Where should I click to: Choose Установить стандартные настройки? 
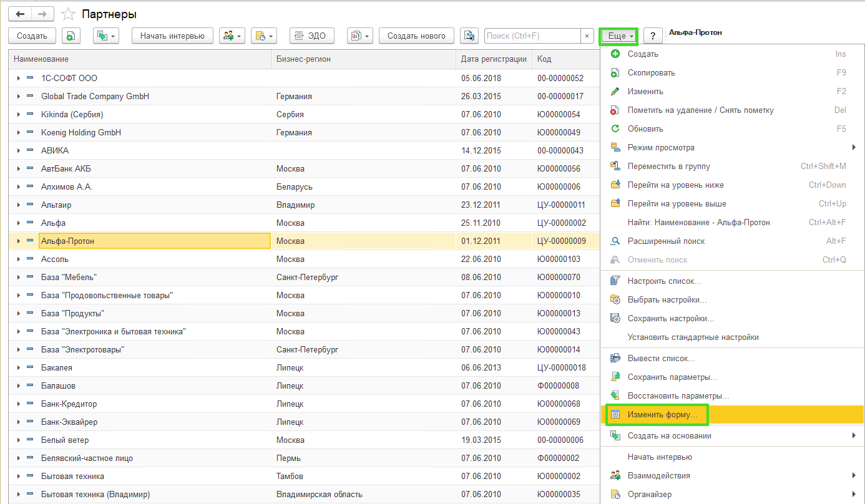pyautogui.click(x=731, y=337)
